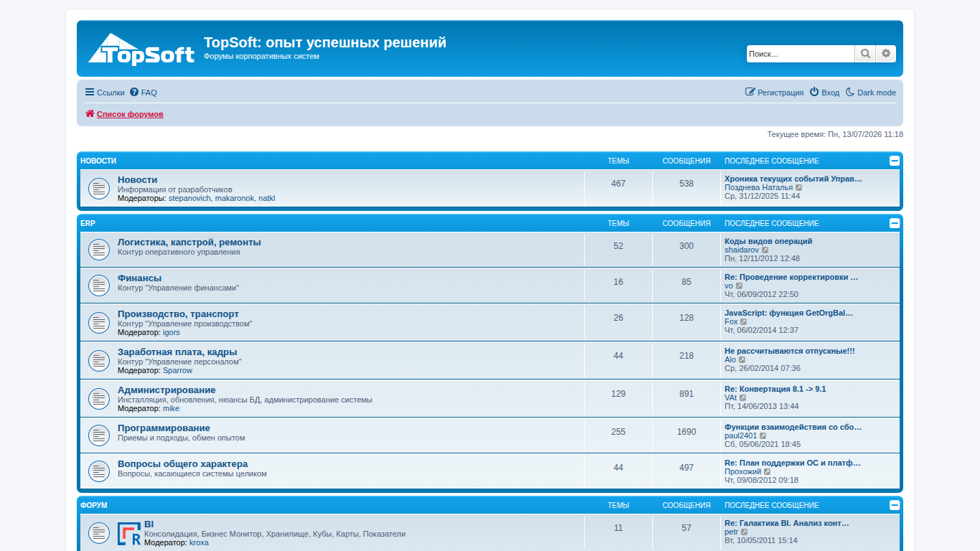The height and width of the screenshot is (551, 980).
Task: Open moderator Sparrow's profile
Action: pyautogui.click(x=177, y=371)
